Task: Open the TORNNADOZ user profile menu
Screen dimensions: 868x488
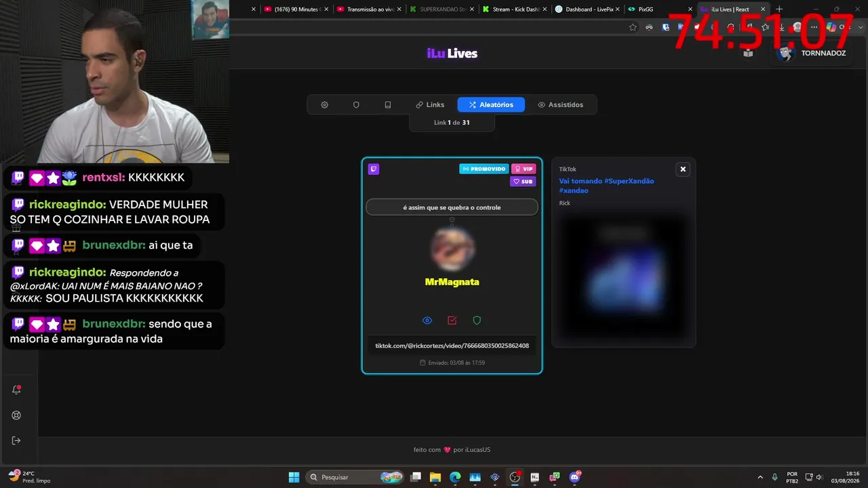Action: (x=812, y=53)
